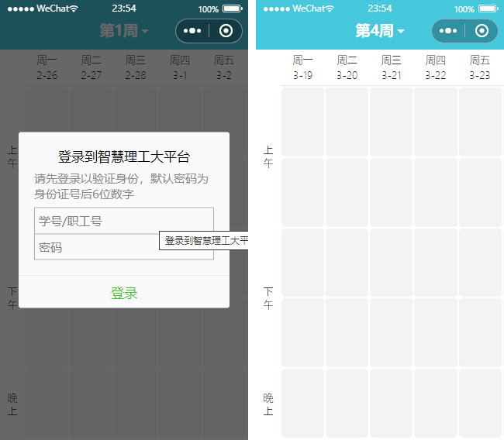Click the WiFi icon in left status bar
This screenshot has height=440, width=504.
(x=74, y=9)
